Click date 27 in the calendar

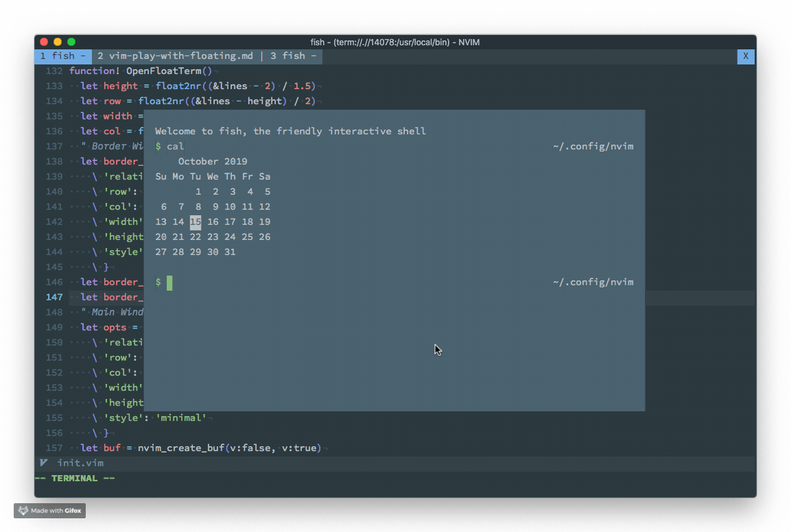point(161,252)
